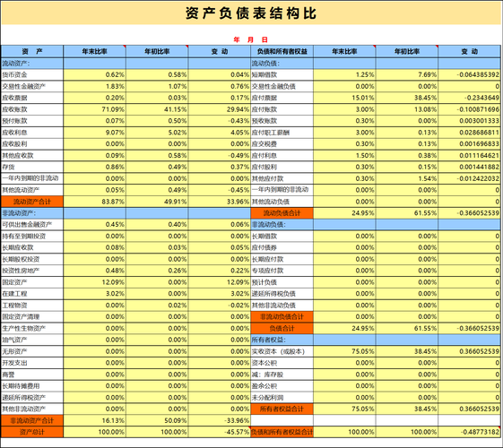Select the -33.96% cell

tap(220, 420)
